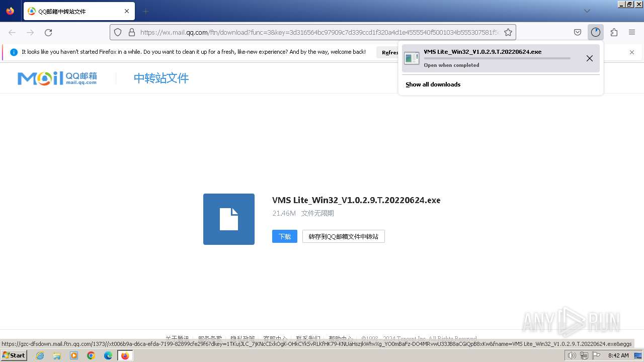Image resolution: width=644 pixels, height=362 pixels.
Task: Click the Firefox icon in title bar
Action: [x=10, y=11]
